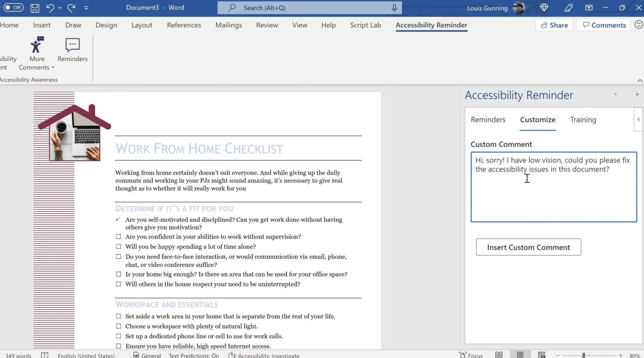Open Ribbon Display Options icon
The width and height of the screenshot is (644, 358).
[589, 8]
